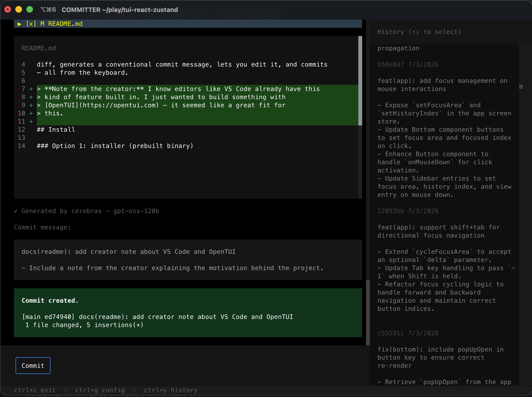
Task: Click diff line 12 '## Install'
Action: point(56,130)
